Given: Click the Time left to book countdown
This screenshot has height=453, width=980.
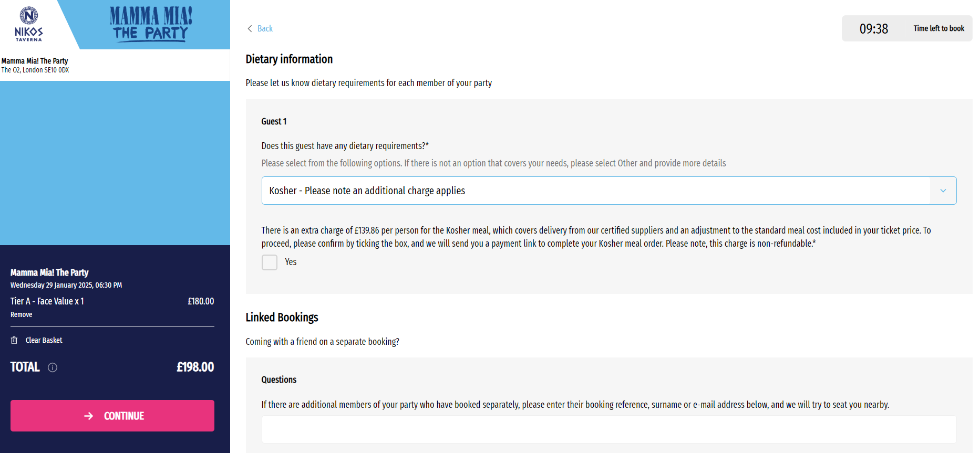Looking at the screenshot, I should tap(906, 28).
